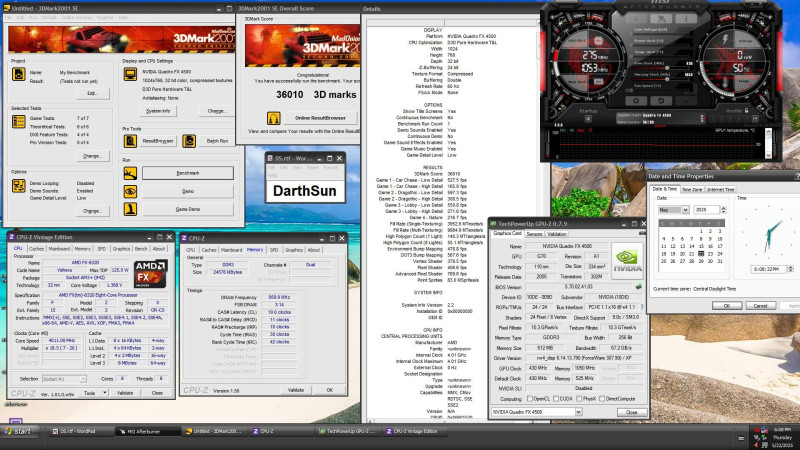This screenshot has width=800, height=450.
Task: Click the Demo eye icon
Action: click(x=130, y=191)
